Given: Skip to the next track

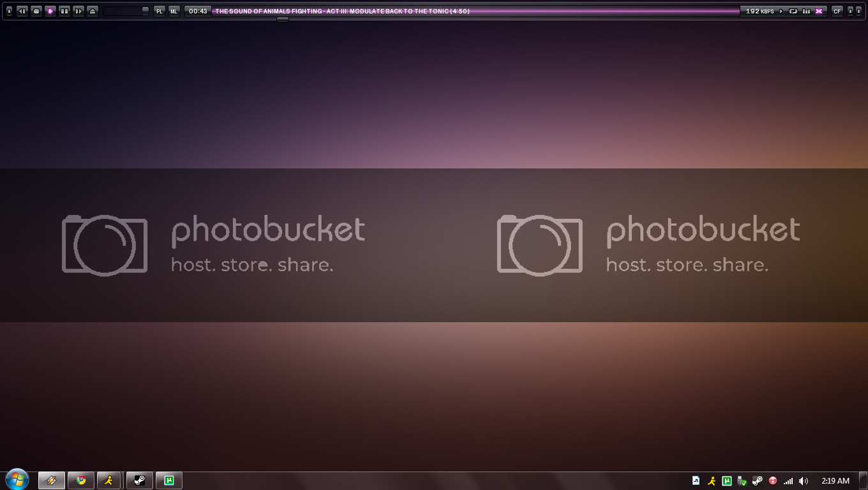Looking at the screenshot, I should [79, 11].
